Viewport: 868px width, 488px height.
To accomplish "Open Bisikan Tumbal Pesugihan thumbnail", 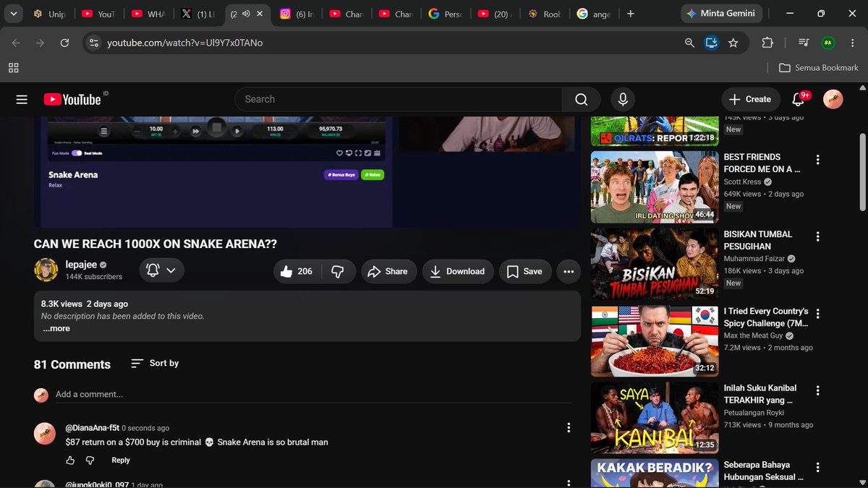I will pyautogui.click(x=655, y=263).
